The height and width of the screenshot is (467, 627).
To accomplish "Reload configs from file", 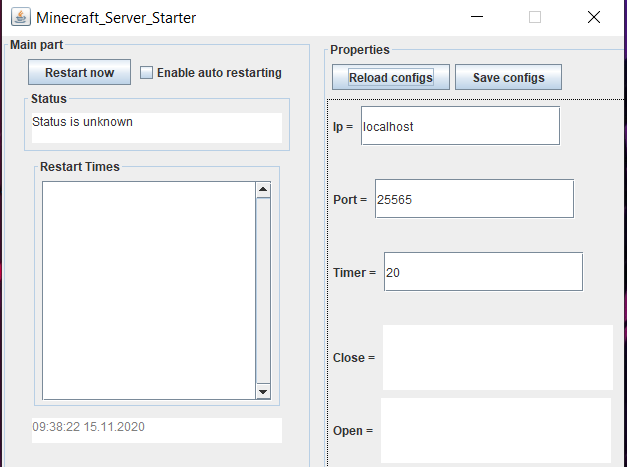I will click(x=391, y=78).
